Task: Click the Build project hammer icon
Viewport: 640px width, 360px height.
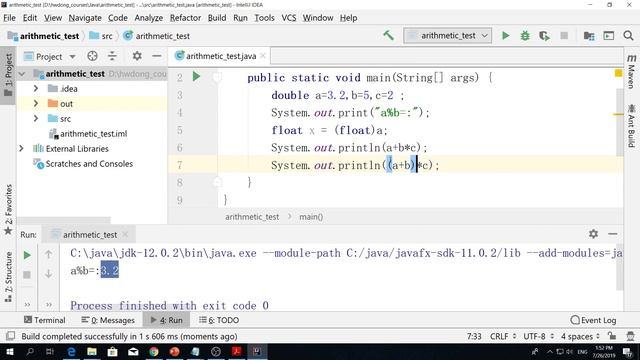Action: point(388,36)
